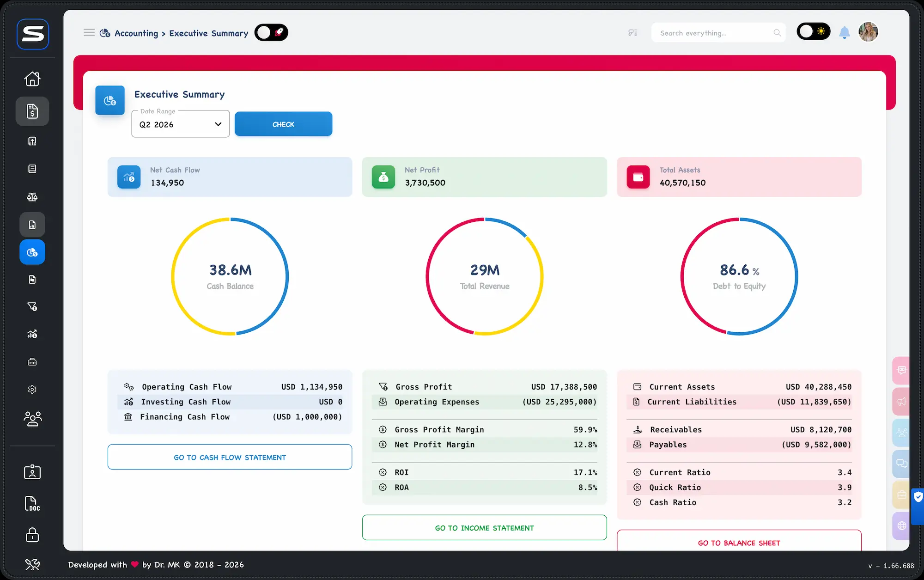Click the CHECK button
Viewport: 924px width, 580px height.
[x=283, y=124]
